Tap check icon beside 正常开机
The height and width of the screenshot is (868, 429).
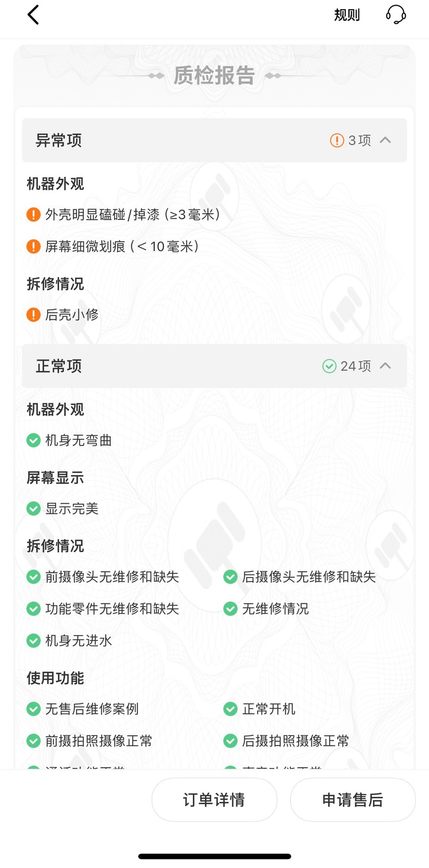point(230,709)
